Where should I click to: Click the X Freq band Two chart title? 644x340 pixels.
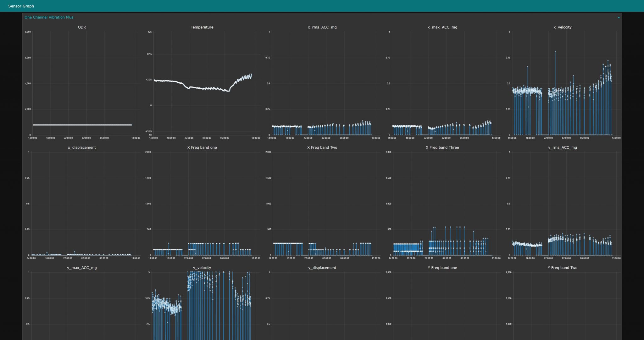[x=322, y=148]
